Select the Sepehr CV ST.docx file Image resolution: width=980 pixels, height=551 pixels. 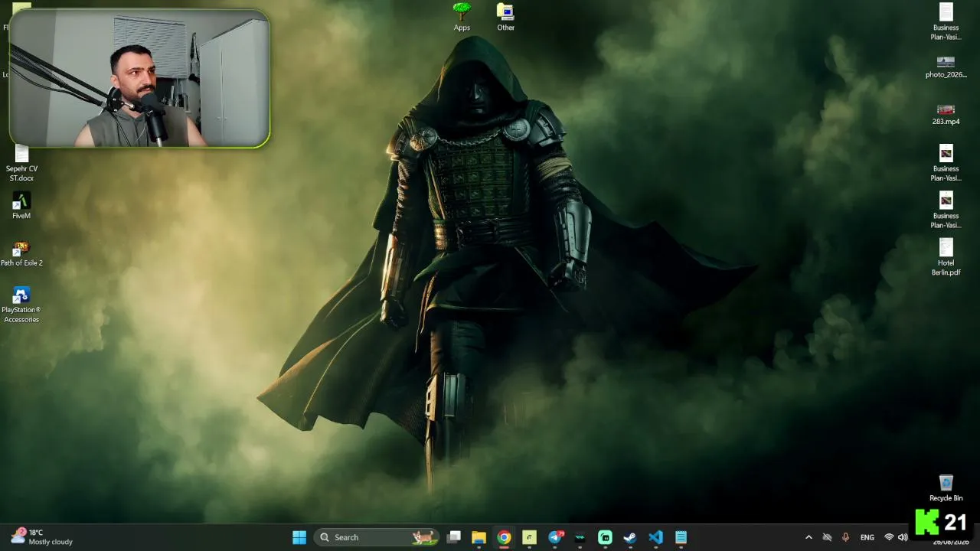tap(21, 165)
